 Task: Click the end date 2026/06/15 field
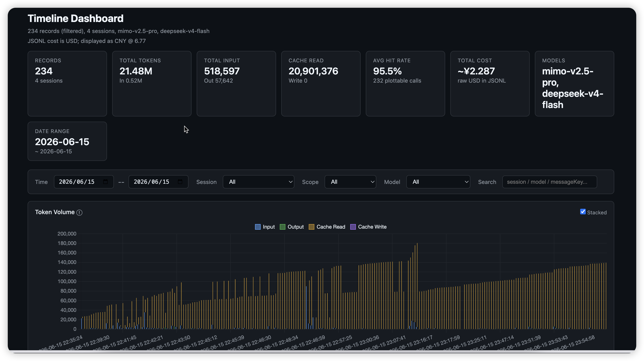[x=158, y=182]
